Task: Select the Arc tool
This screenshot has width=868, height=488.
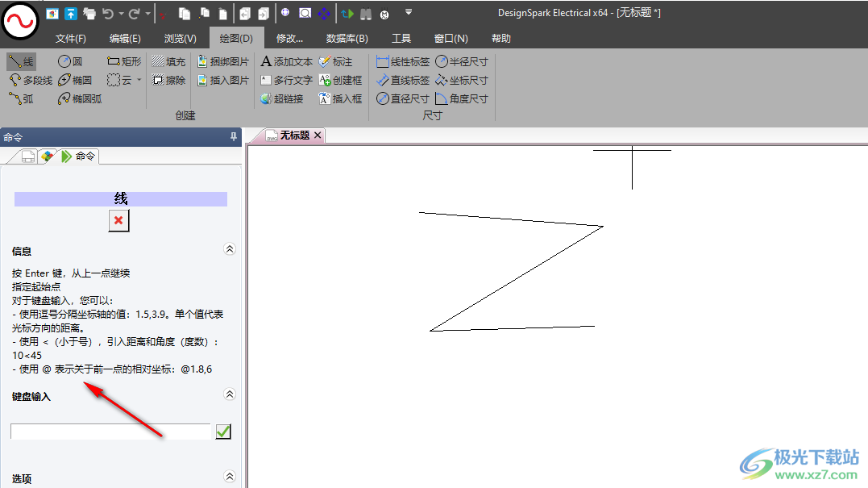Action: [21, 98]
